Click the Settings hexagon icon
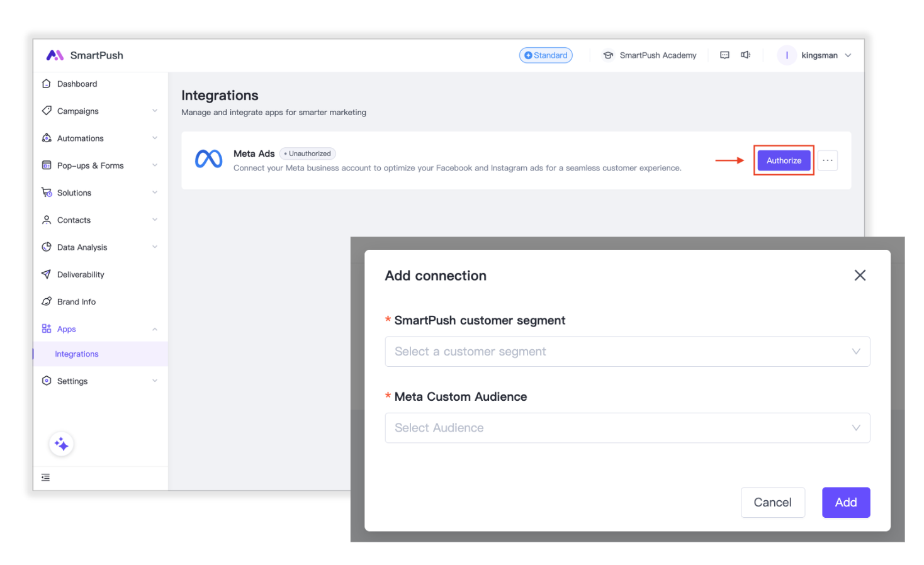 tap(46, 381)
